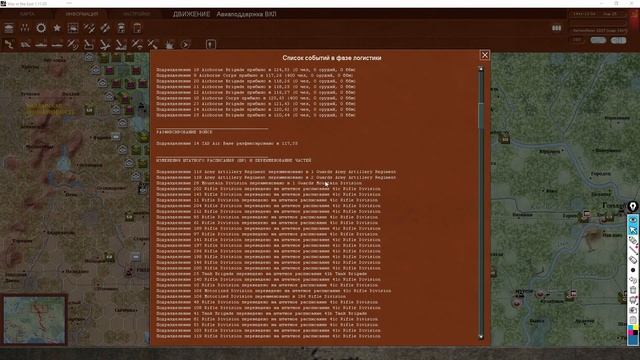Click the circled arrow next icon

pos(185,44)
